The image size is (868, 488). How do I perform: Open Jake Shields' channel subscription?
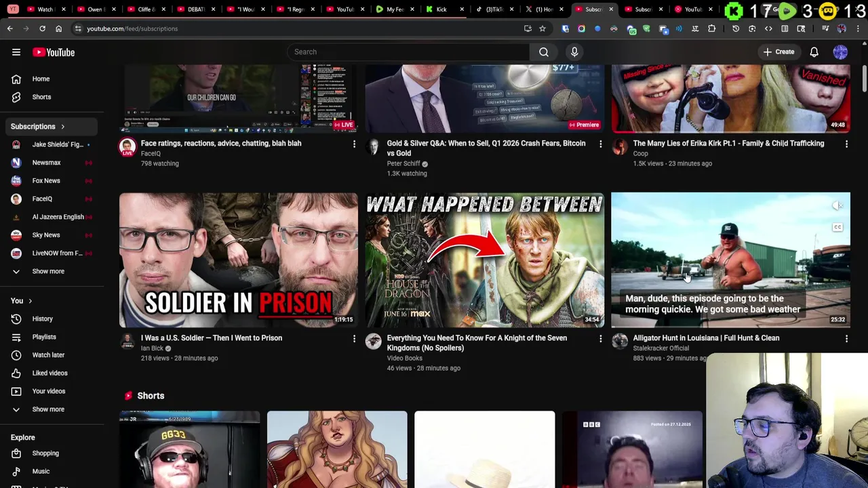pyautogui.click(x=52, y=144)
